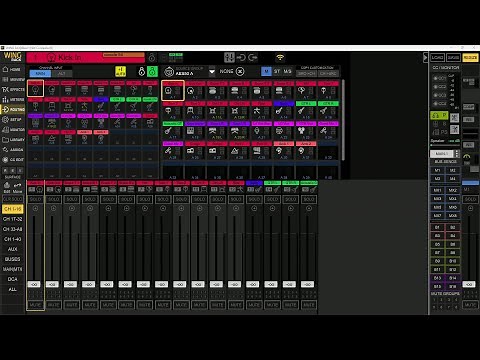Click the CLR SOLO button
480x360 pixels.
pos(13,199)
